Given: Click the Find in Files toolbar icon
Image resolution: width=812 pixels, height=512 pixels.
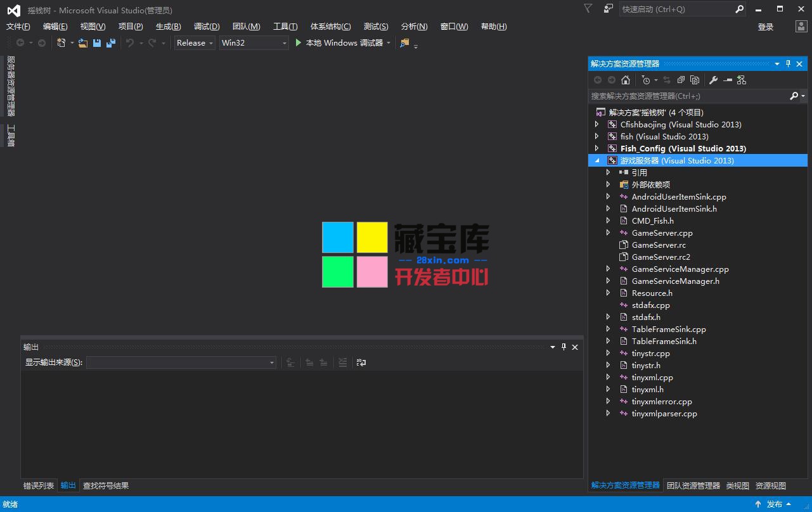Looking at the screenshot, I should (x=404, y=43).
